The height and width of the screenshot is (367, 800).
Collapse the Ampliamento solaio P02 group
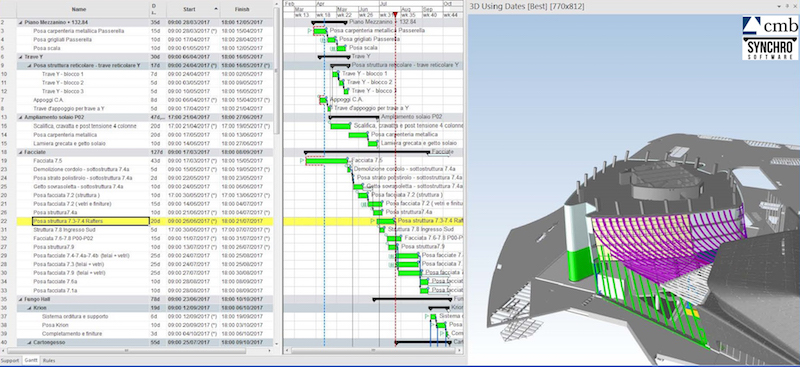[20, 117]
